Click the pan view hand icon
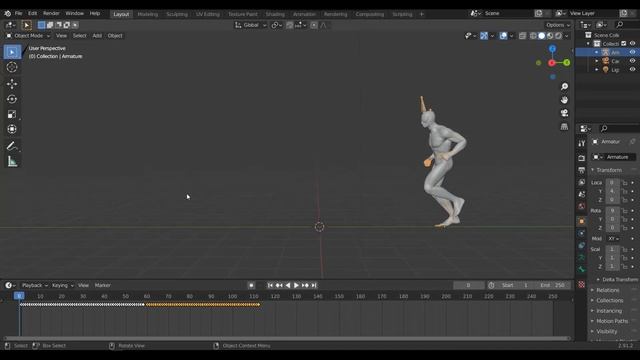Screen dimensions: 640x360 (564, 100)
